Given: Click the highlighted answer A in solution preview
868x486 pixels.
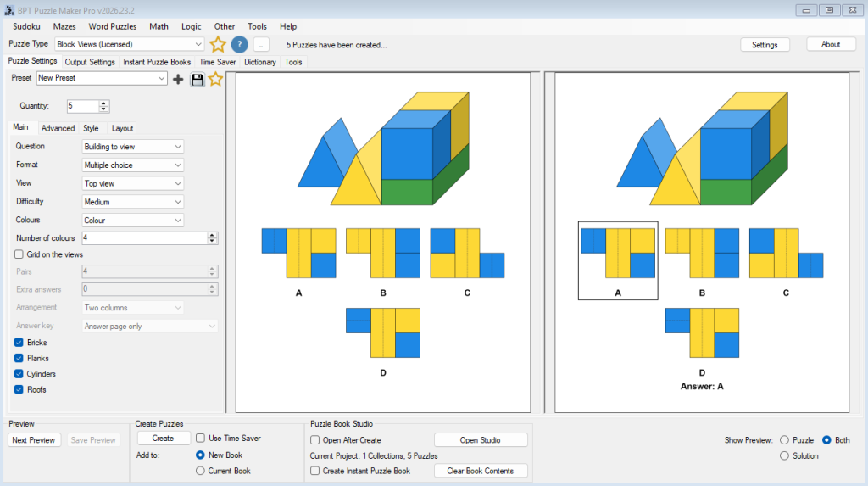Looking at the screenshot, I should tap(618, 260).
